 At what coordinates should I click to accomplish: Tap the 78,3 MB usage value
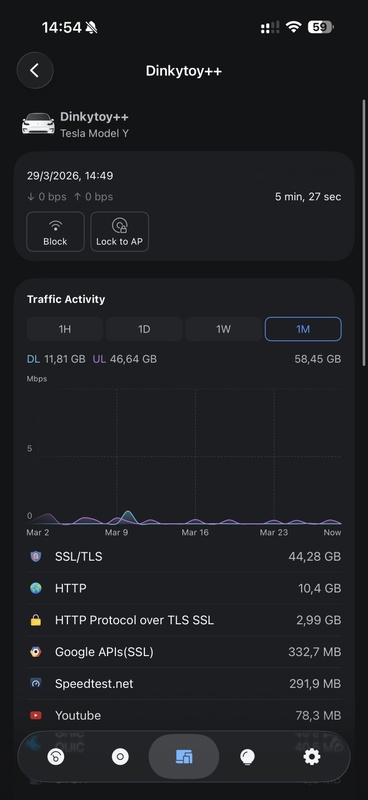318,715
